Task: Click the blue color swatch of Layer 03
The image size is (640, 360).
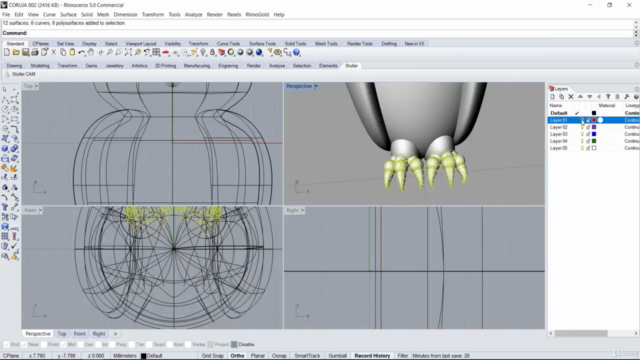Action: [x=594, y=134]
